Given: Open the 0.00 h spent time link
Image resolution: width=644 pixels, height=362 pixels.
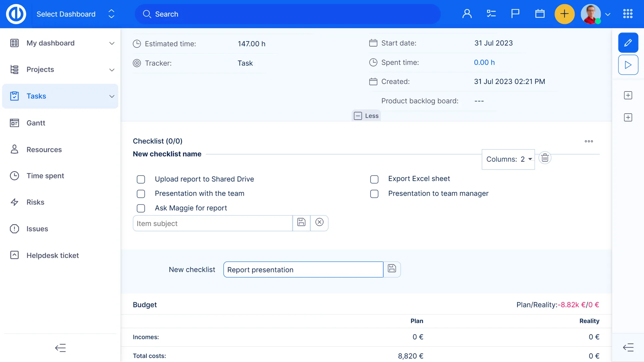Looking at the screenshot, I should (484, 62).
